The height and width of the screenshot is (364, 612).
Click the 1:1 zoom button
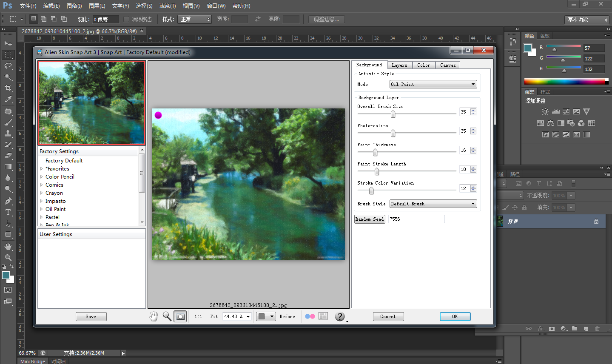(x=198, y=316)
